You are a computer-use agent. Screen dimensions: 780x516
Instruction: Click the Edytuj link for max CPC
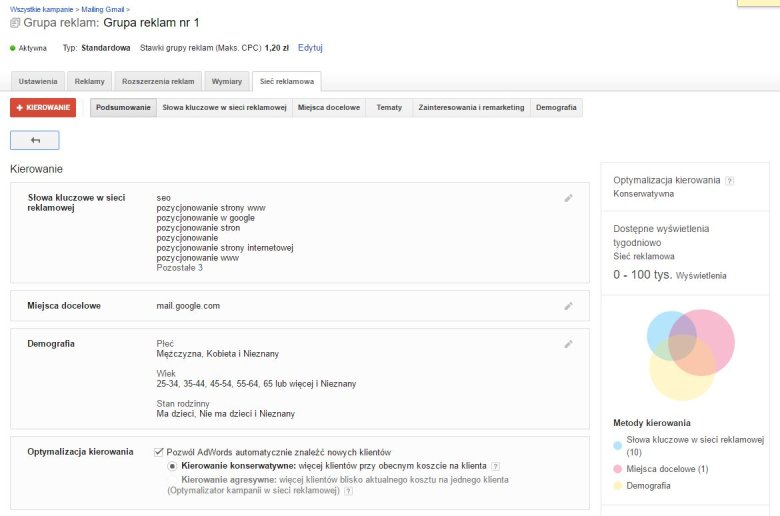pyautogui.click(x=310, y=47)
